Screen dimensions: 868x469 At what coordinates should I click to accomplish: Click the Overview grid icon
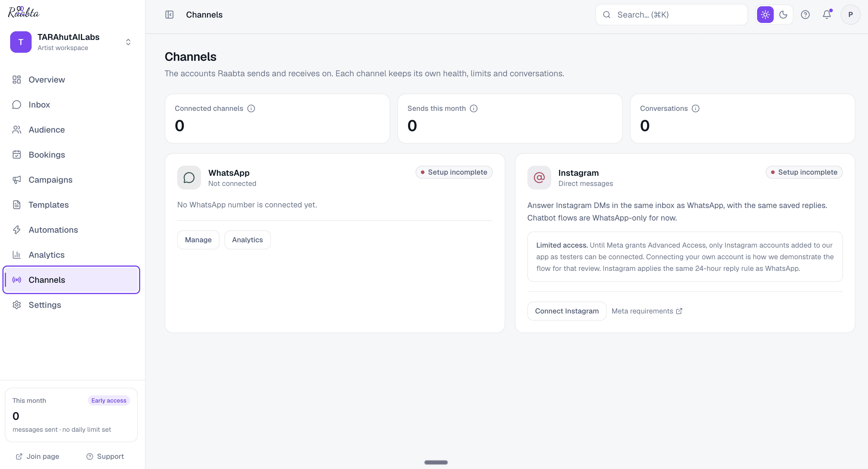(x=16, y=80)
